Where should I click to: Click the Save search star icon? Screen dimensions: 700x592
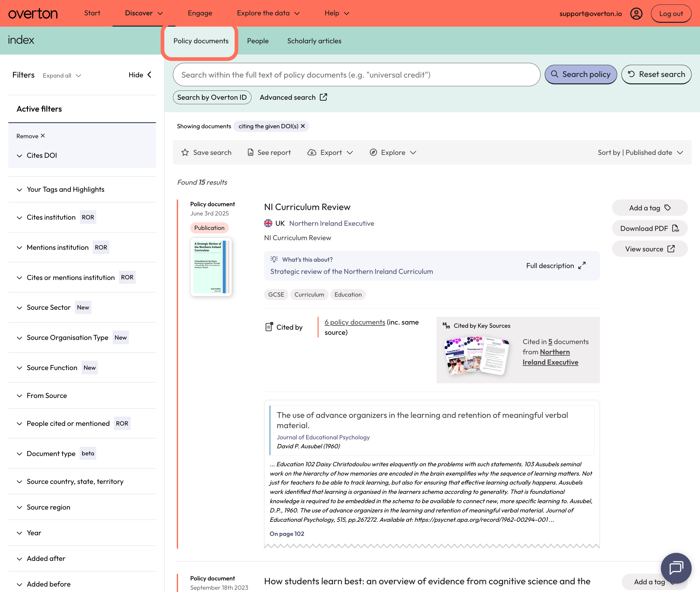tap(185, 152)
